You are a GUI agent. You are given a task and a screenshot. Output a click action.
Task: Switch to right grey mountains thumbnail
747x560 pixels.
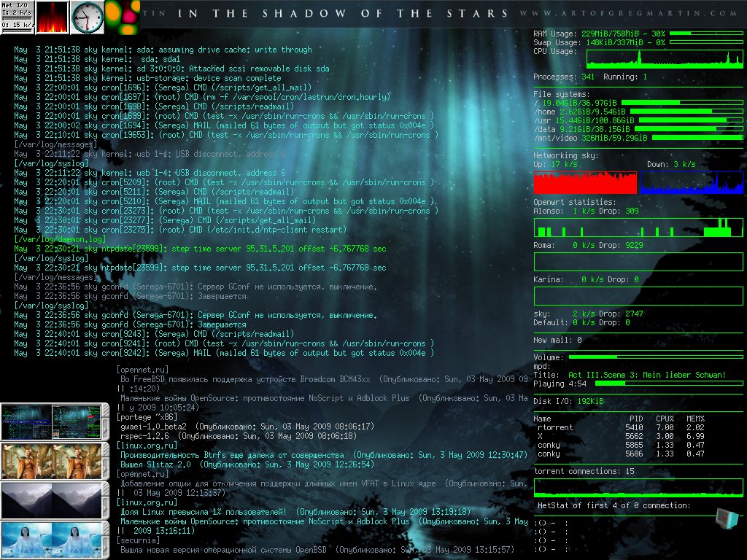(76, 500)
